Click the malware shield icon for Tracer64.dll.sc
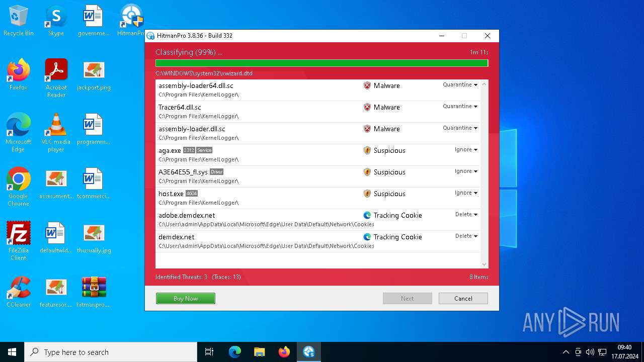644x362 pixels. pyautogui.click(x=367, y=107)
